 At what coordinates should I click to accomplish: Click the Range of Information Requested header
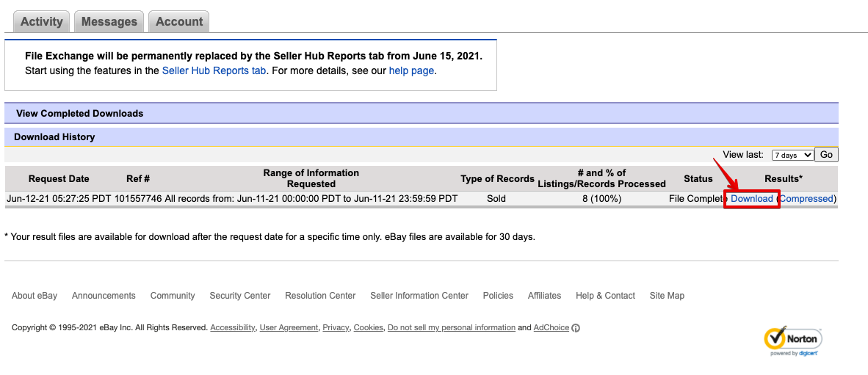click(311, 178)
